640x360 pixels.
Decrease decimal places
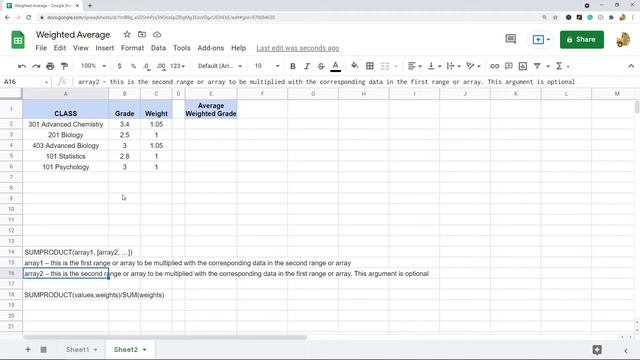click(146, 66)
